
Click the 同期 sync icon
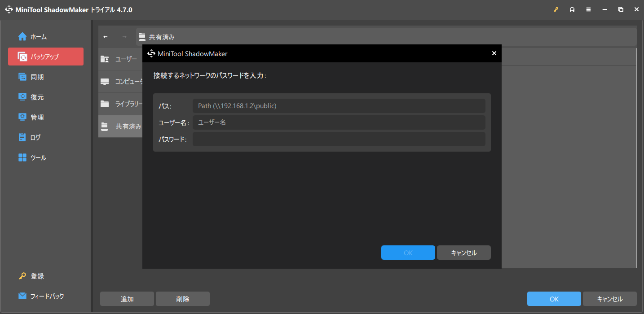22,77
